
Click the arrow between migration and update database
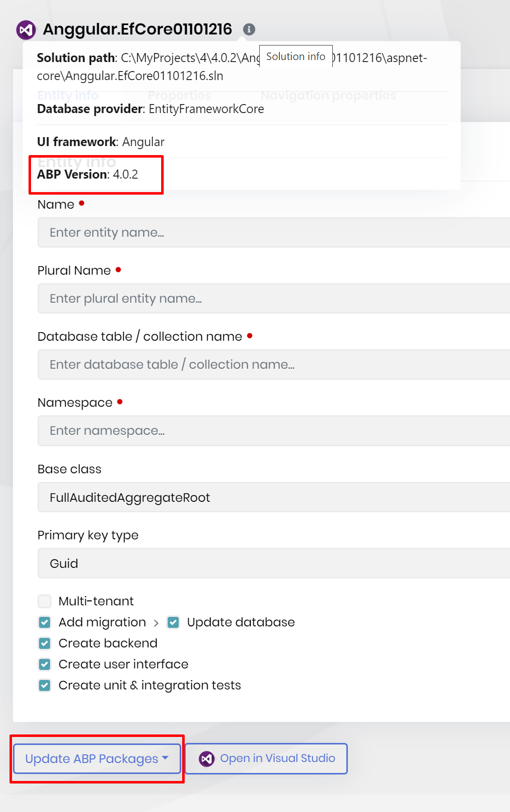click(156, 623)
